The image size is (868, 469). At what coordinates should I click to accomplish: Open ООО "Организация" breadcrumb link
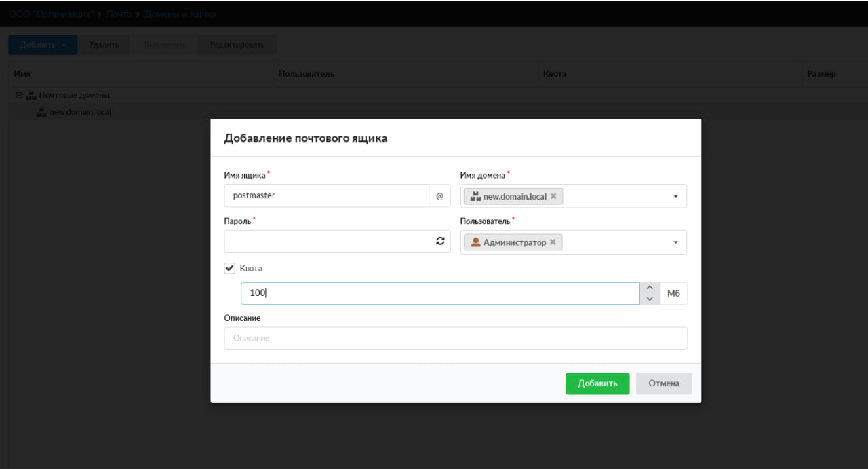coord(51,14)
